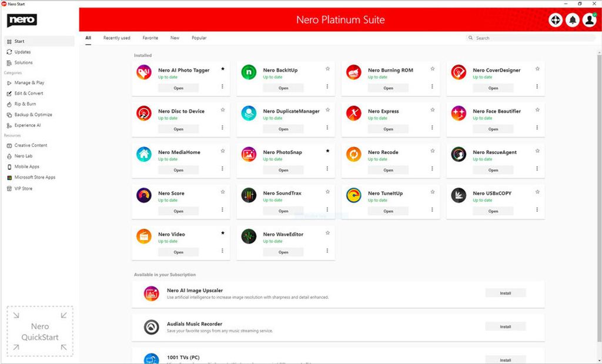Click the Audials Music Recorder icon

pos(151,327)
